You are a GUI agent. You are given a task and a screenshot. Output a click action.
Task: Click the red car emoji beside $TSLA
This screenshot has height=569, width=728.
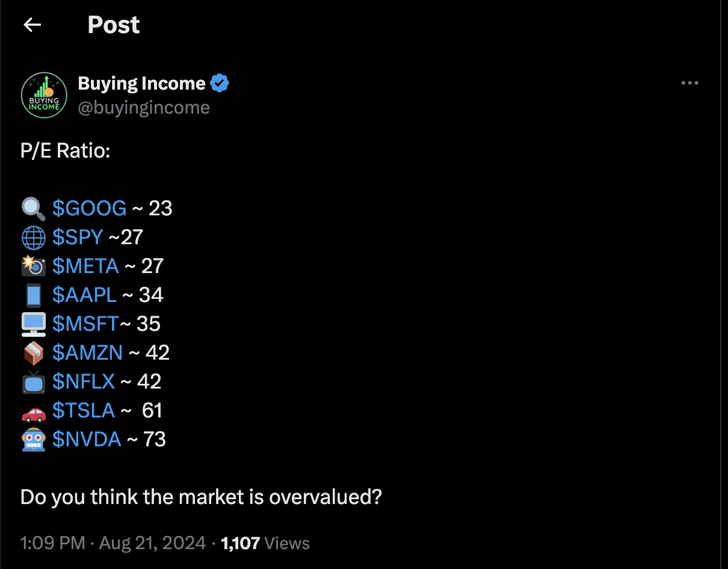pos(33,411)
